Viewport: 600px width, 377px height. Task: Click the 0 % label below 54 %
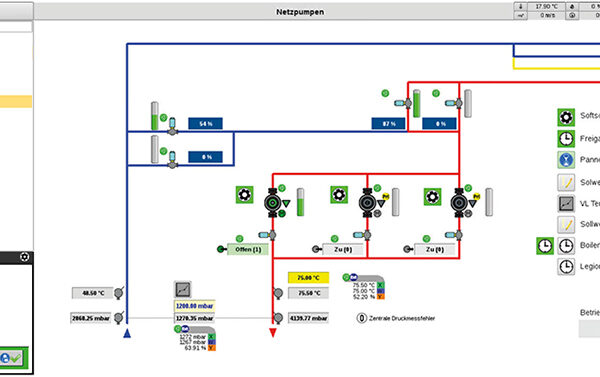[x=205, y=157]
